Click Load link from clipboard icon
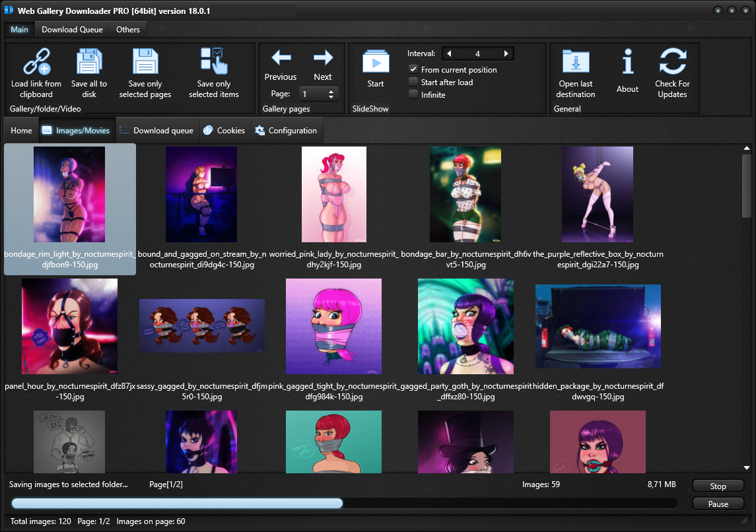 pyautogui.click(x=37, y=61)
